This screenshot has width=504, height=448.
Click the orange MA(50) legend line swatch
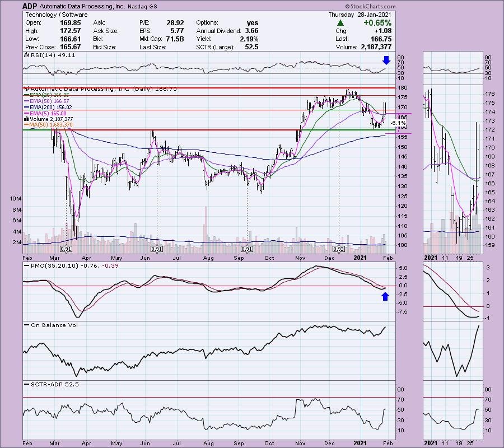26,125
